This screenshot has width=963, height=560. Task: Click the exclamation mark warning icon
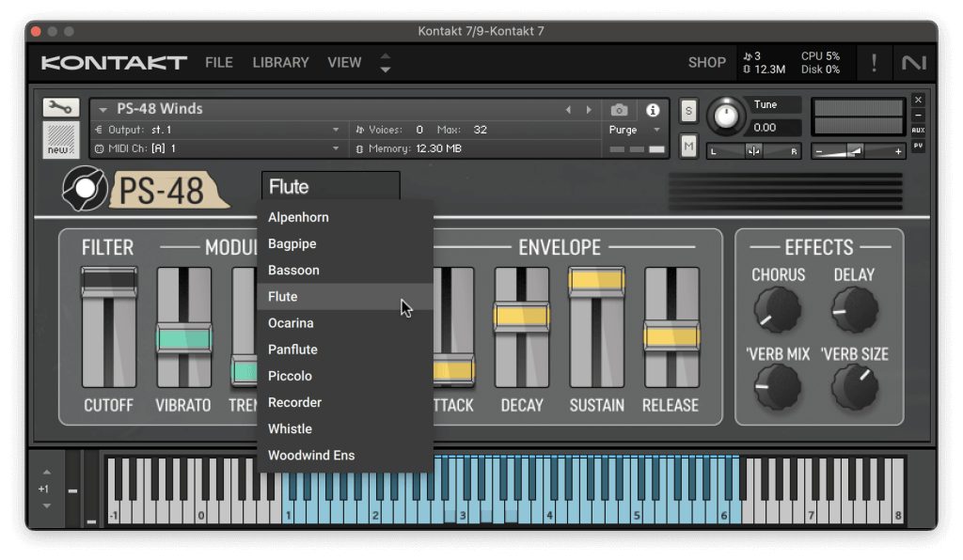(874, 62)
